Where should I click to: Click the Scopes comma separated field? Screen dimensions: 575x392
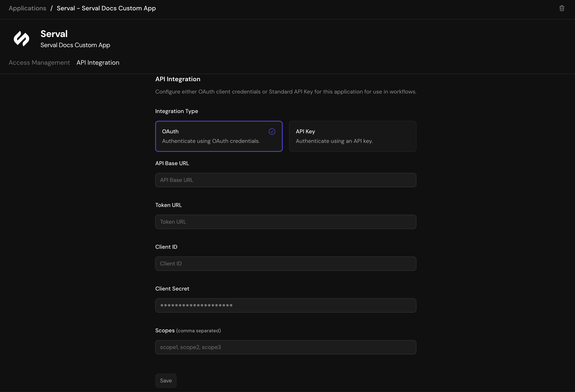tap(286, 347)
